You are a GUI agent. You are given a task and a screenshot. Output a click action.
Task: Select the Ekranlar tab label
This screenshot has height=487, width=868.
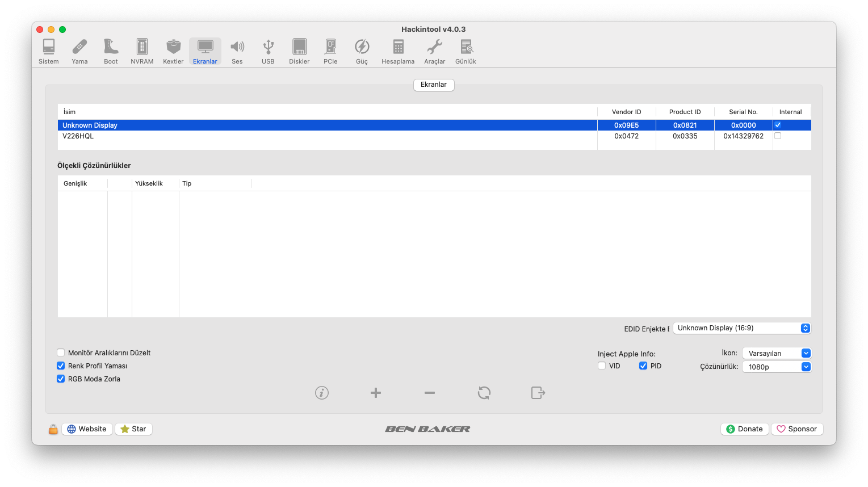[x=434, y=85]
